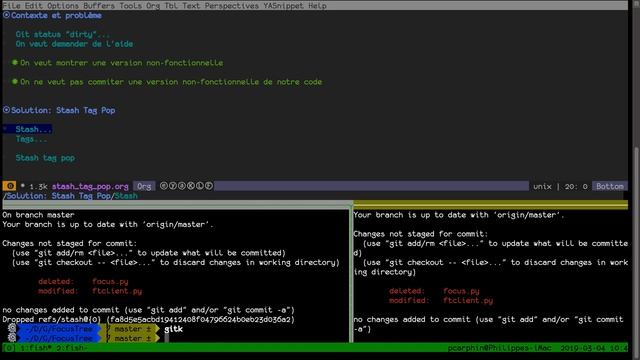Click 'pcarphin@Philippes-iMac' in tmux status bar
The width and height of the screenshot is (640, 360).
(499, 348)
